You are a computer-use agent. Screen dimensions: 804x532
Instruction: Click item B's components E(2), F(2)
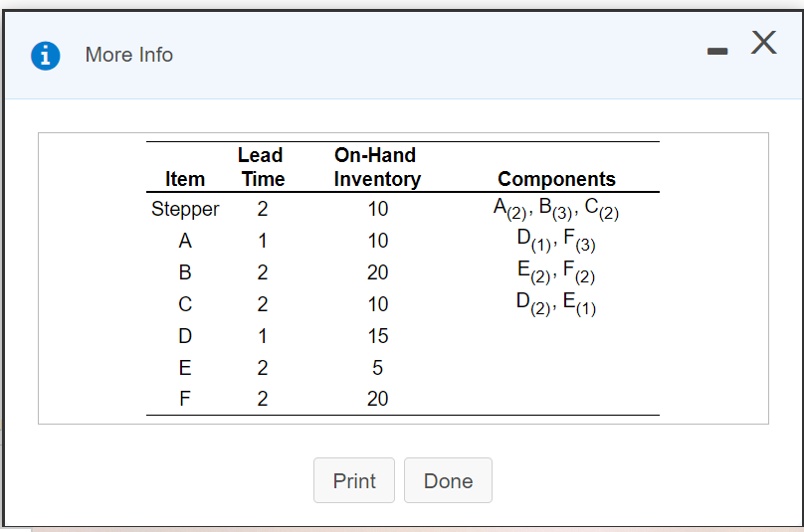pos(556,272)
